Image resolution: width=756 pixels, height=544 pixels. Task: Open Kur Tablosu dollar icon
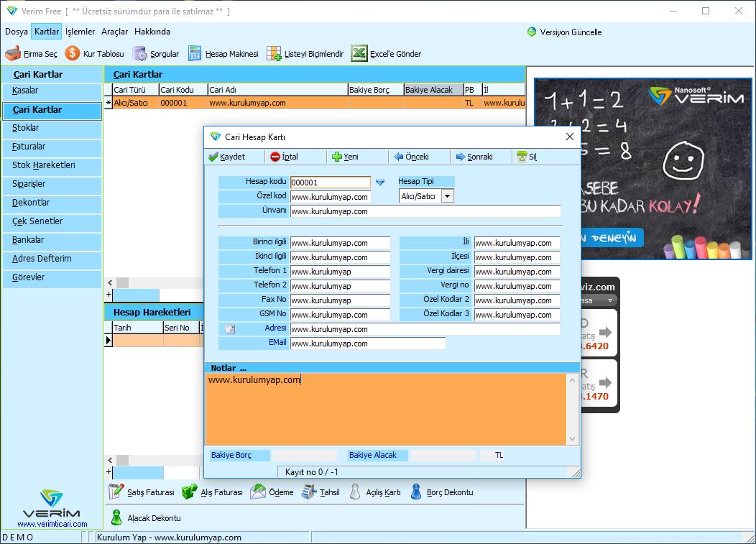pyautogui.click(x=73, y=53)
